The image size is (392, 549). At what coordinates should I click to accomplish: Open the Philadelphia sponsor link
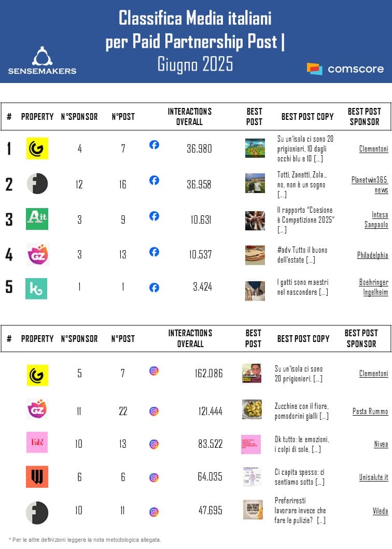tap(372, 255)
